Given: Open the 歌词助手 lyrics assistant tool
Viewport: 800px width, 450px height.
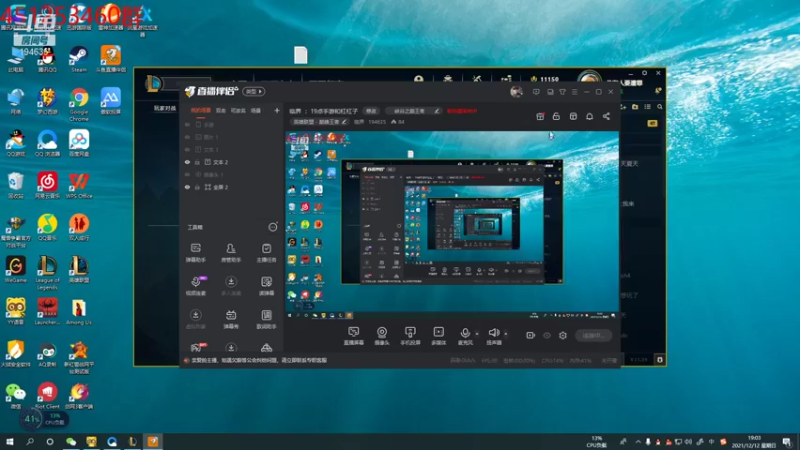Looking at the screenshot, I should 266,319.
